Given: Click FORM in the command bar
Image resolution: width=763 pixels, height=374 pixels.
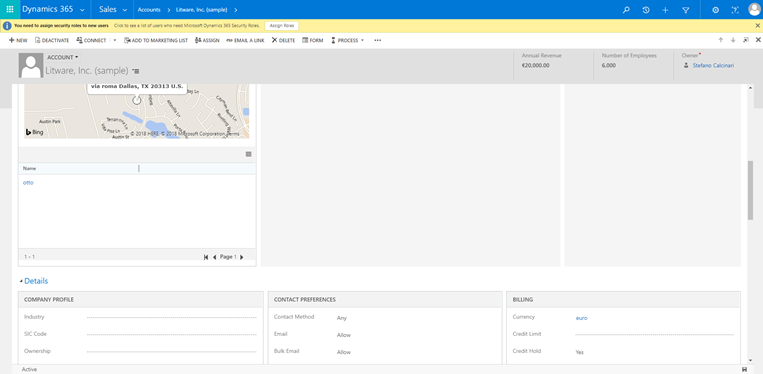Looking at the screenshot, I should [x=312, y=40].
